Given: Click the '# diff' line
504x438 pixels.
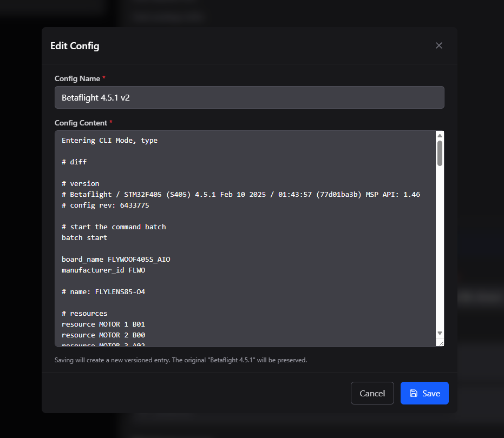Looking at the screenshot, I should [x=74, y=162].
